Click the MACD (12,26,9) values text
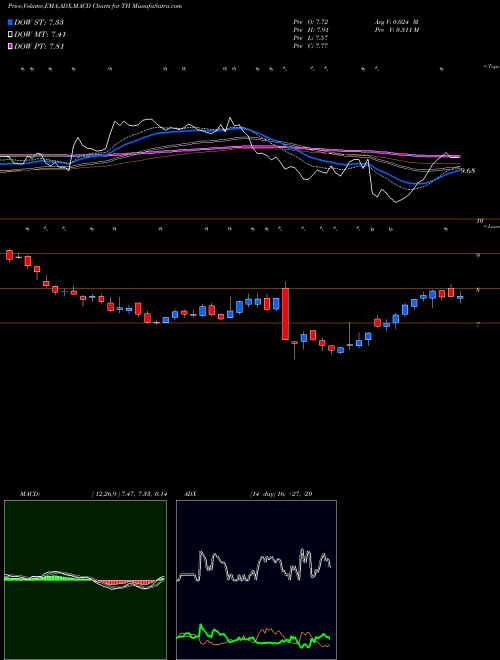The height and width of the screenshot is (660, 500). point(129,494)
